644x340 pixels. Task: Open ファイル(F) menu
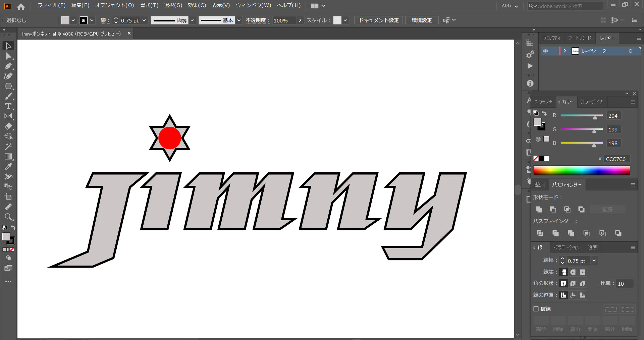(x=51, y=5)
